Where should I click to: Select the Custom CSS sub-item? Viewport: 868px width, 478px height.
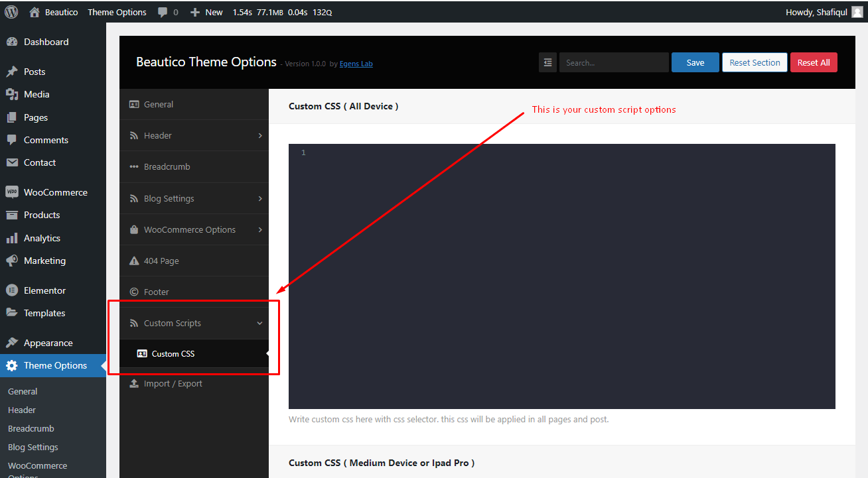(194, 353)
